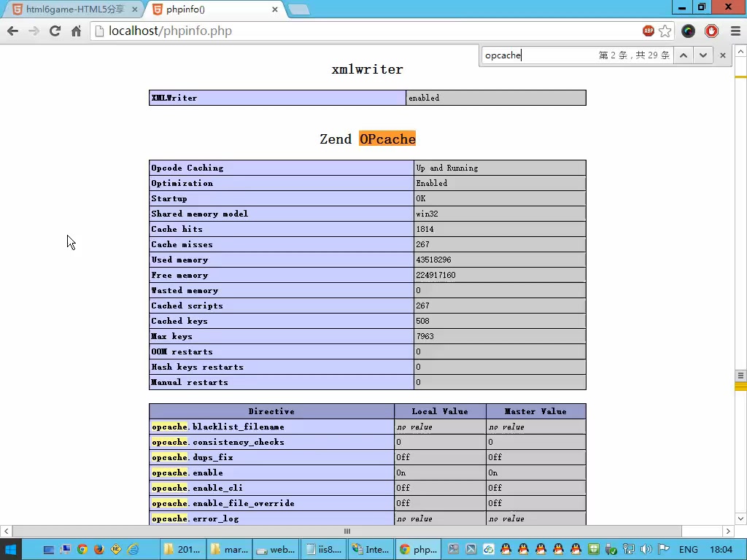Click the vertical scrollbar up arrow
Screen dimensions: 747x560
[x=741, y=51]
